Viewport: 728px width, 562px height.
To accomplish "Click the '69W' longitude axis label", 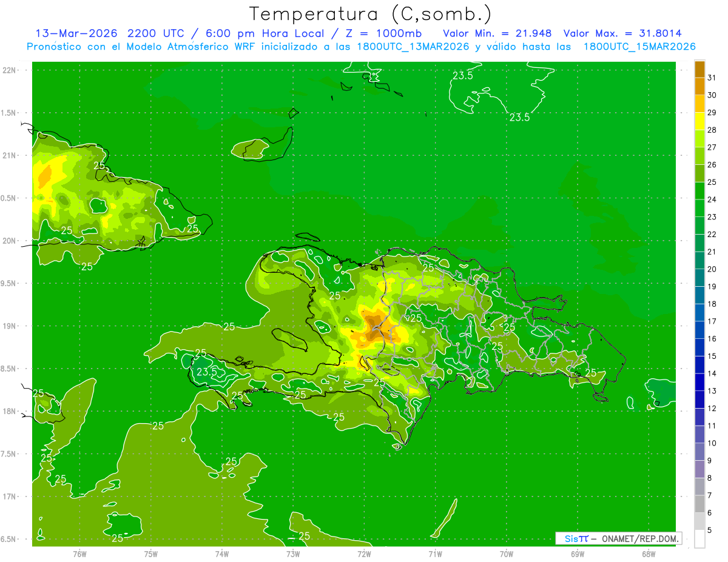I will [578, 554].
